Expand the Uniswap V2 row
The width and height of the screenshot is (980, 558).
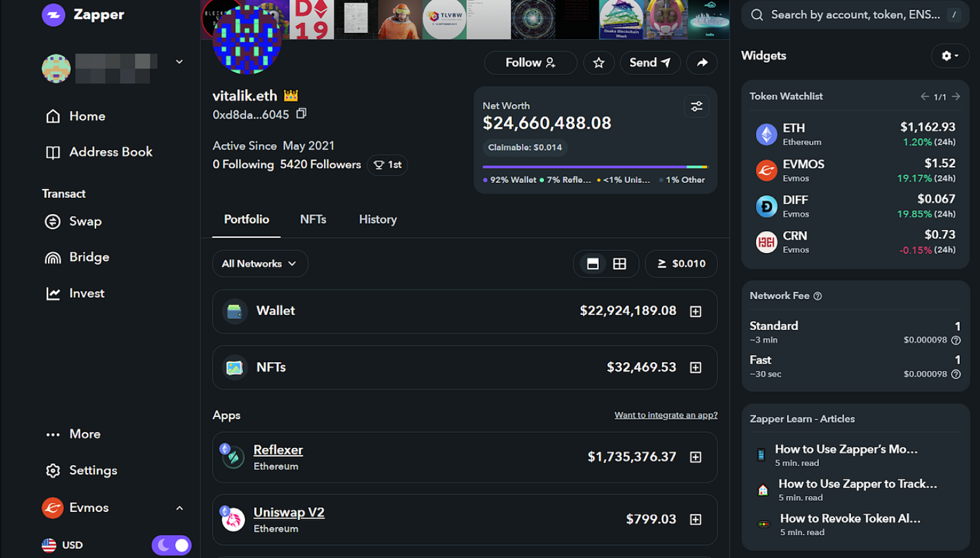[x=695, y=520]
